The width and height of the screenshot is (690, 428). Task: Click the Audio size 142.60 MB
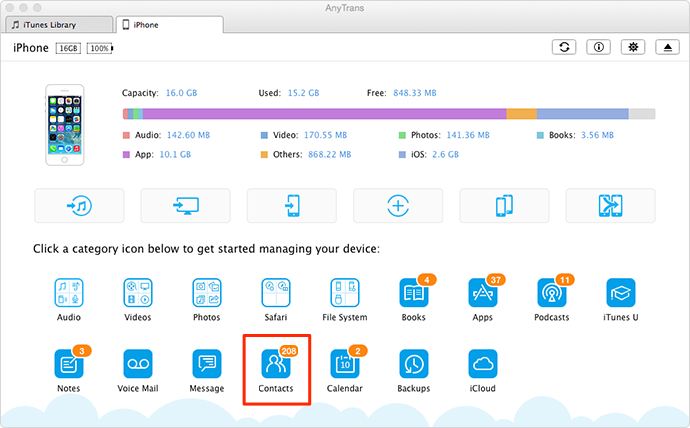coord(188,135)
